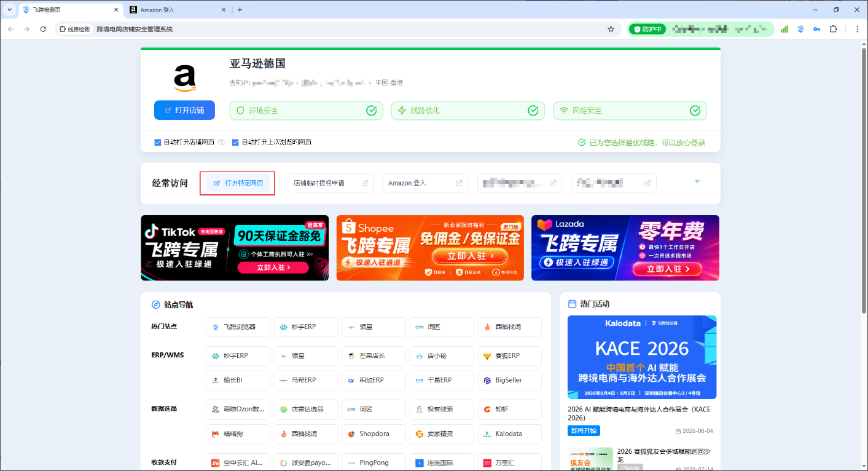Viewport: 868px width, 471px height.
Task: Open 连连国际 in 收款支付
Action: tap(442, 462)
